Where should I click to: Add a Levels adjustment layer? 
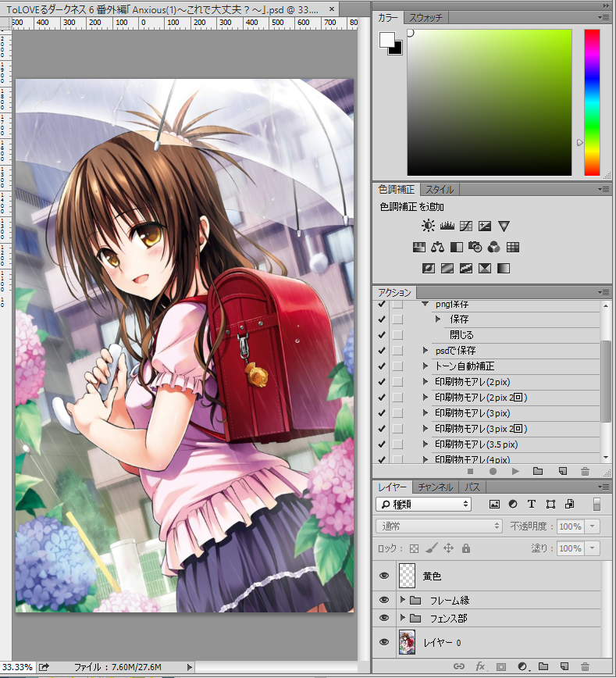pos(447,226)
